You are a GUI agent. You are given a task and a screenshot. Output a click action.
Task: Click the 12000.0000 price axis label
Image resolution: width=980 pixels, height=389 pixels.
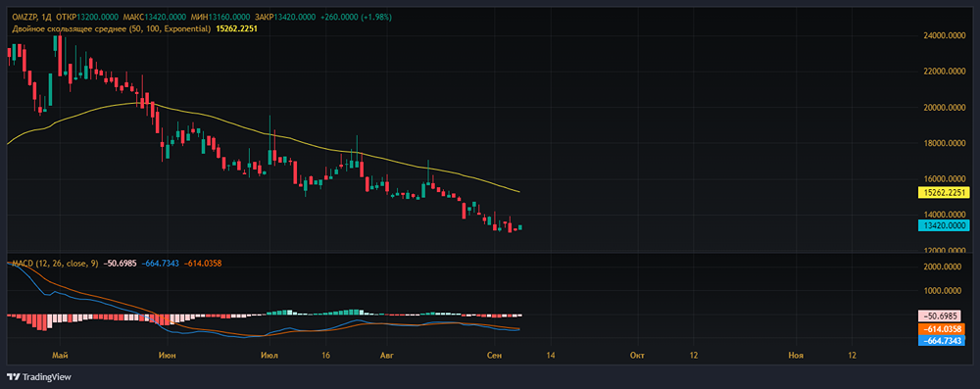tap(945, 250)
